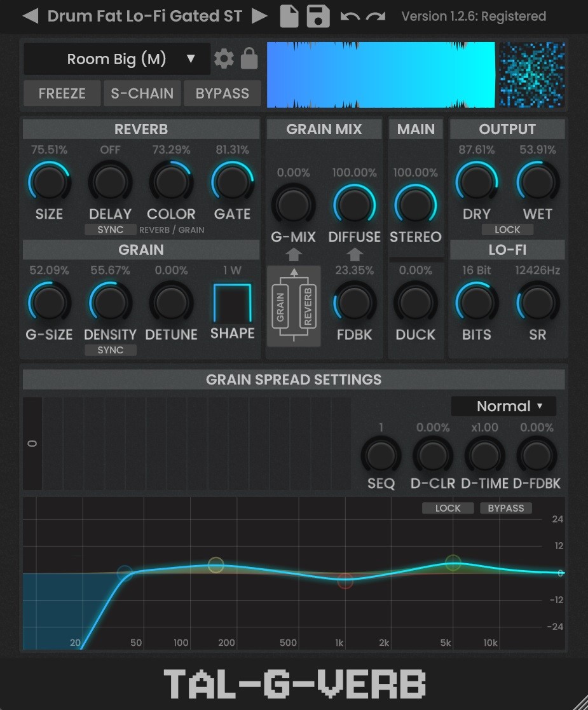
Task: Enable the S-CHAIN sidechain toggle
Action: tap(142, 93)
